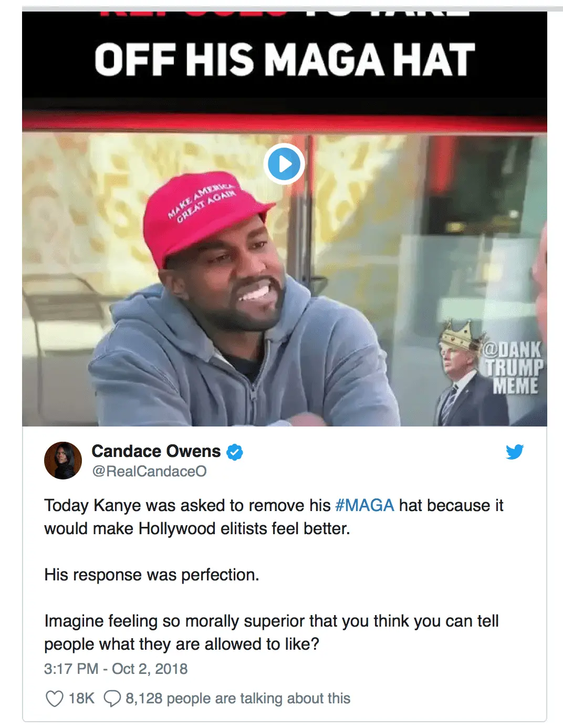563x728 pixels.
Task: Open the 3:17 PM - Oct 2, 2018 timestamp
Action: coord(116,669)
